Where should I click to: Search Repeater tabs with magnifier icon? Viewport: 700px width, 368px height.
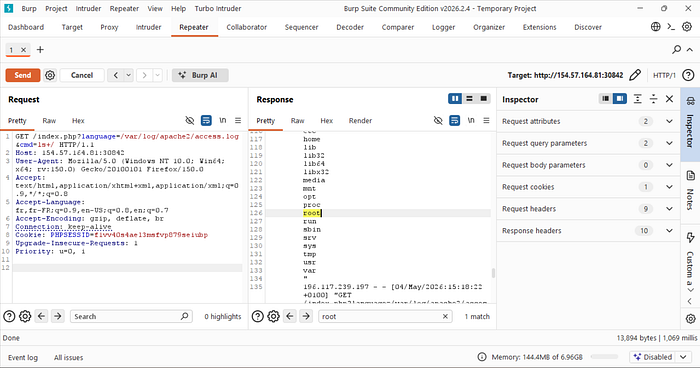click(x=677, y=49)
